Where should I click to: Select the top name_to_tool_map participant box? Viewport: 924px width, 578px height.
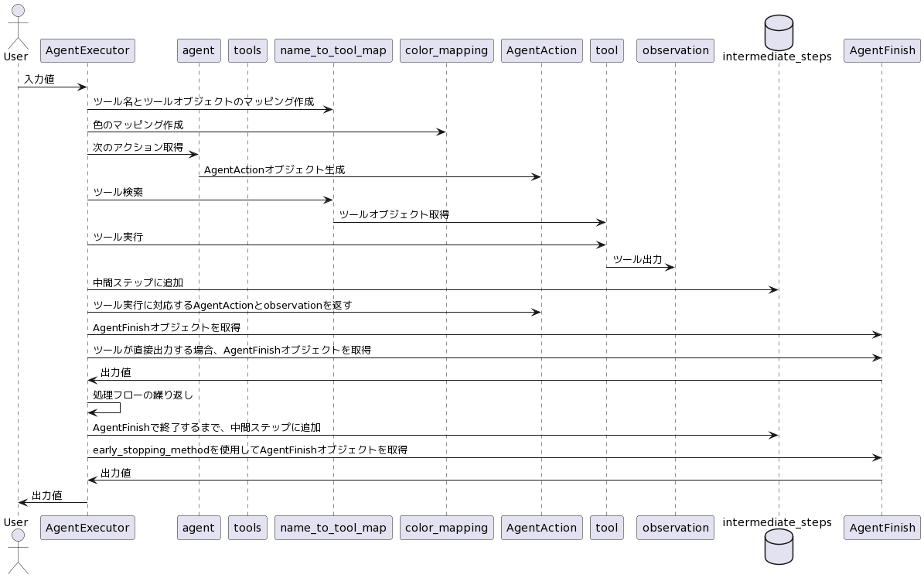click(333, 51)
